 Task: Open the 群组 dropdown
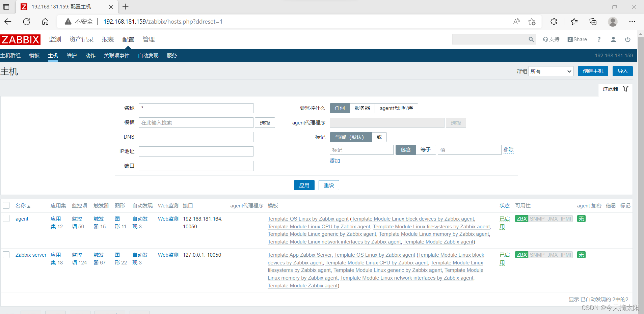click(x=551, y=71)
